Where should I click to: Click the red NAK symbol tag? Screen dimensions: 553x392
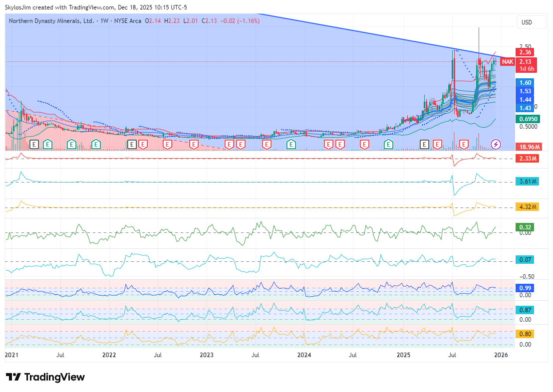508,62
